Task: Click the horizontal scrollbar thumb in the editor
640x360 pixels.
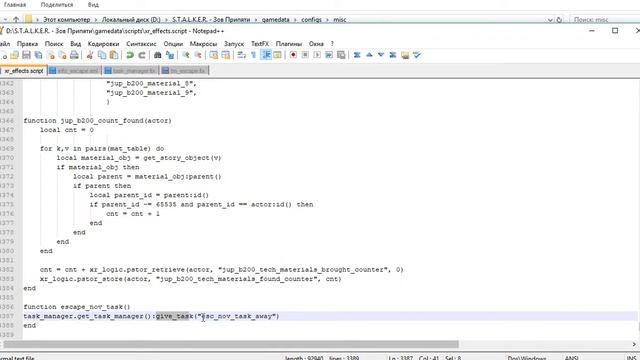Action: point(231,344)
